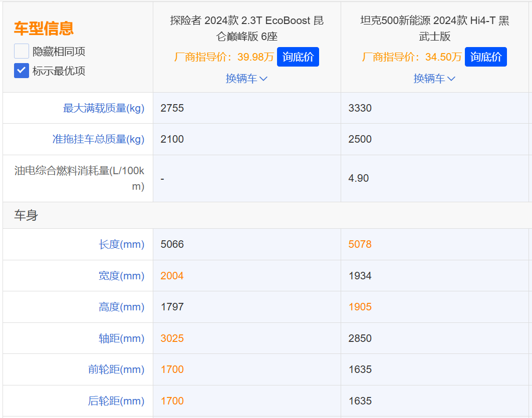Click 询底价 button for 坦克500新能源

point(485,57)
